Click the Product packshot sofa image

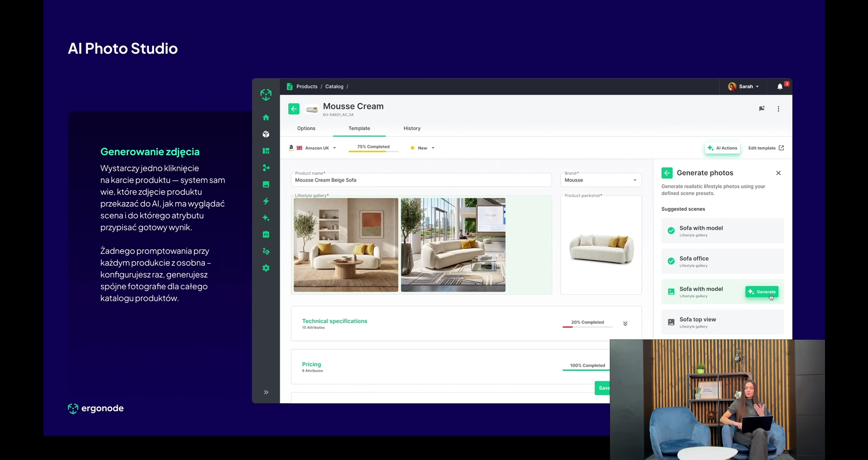point(601,249)
